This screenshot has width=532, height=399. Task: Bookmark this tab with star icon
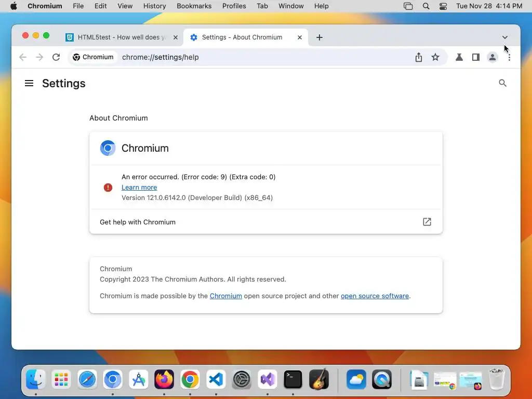[435, 57]
